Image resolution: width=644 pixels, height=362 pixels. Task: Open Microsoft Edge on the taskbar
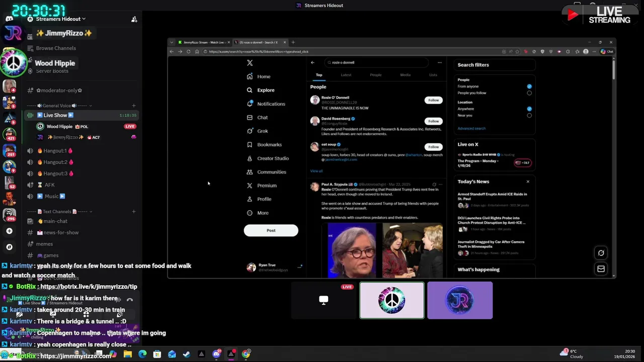coord(142,354)
